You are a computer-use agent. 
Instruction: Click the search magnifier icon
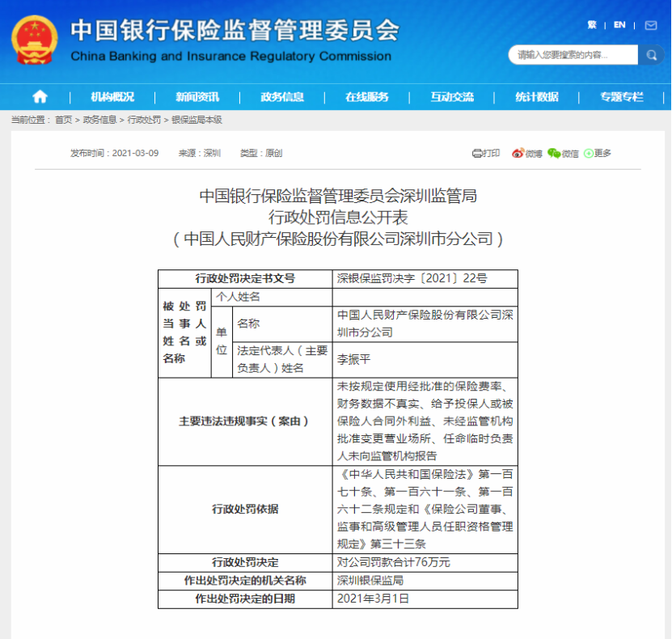pos(652,55)
